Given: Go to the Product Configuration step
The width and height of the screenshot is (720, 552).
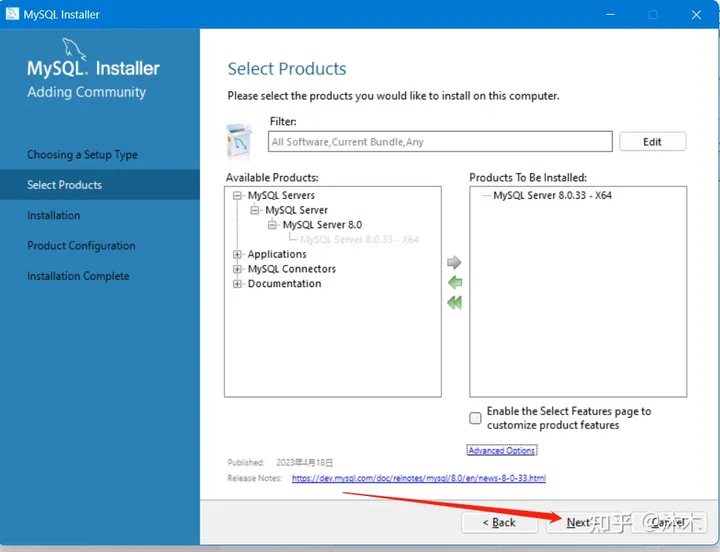Looking at the screenshot, I should pyautogui.click(x=81, y=246).
